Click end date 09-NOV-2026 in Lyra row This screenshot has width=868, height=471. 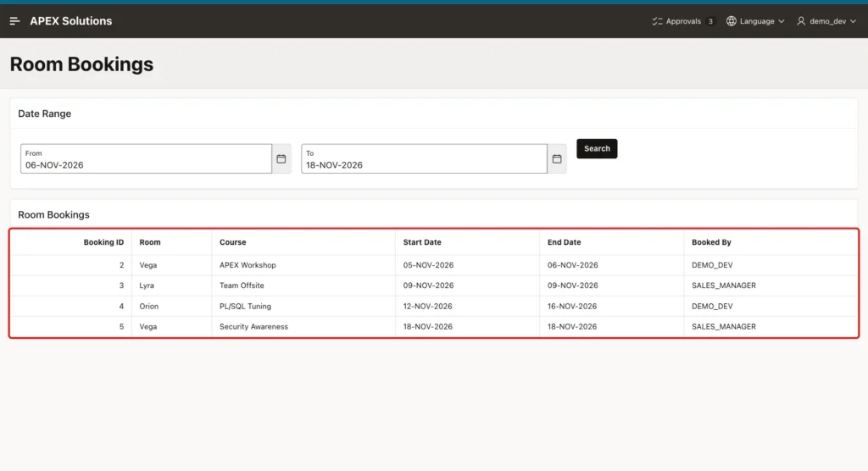pos(572,285)
